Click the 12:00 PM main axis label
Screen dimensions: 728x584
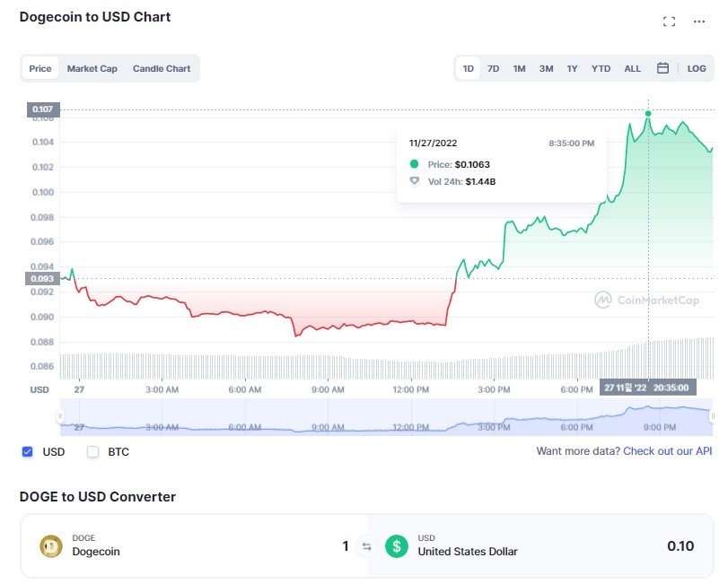410,389
